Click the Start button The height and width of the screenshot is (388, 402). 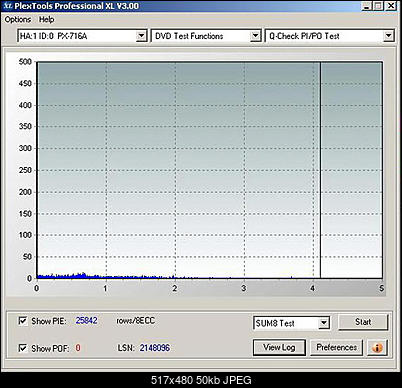[363, 322]
